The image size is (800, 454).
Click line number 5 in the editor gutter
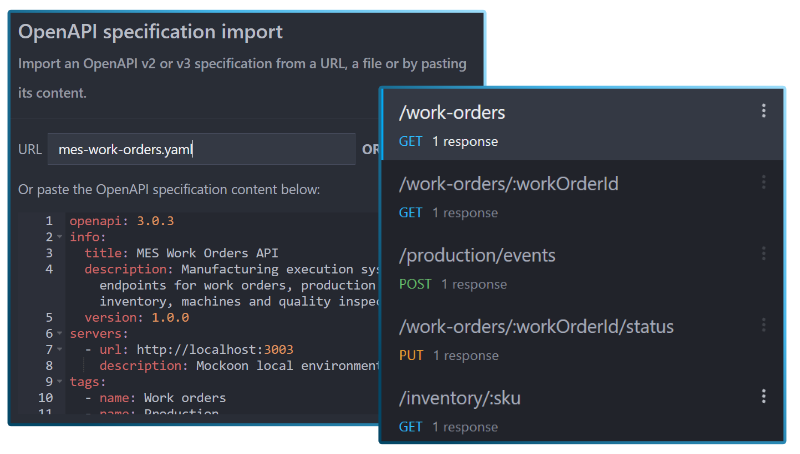point(49,317)
